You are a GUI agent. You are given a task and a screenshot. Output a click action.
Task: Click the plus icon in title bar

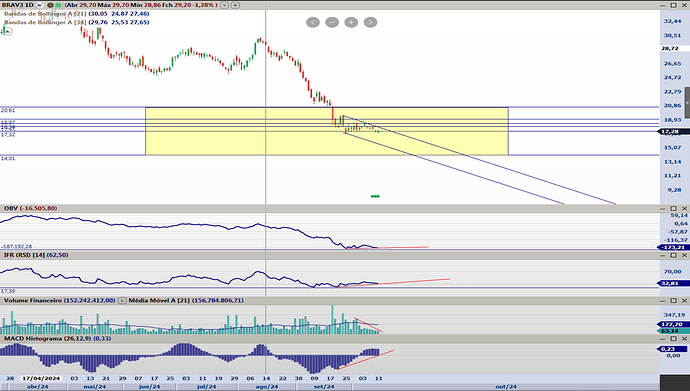(x=236, y=5)
